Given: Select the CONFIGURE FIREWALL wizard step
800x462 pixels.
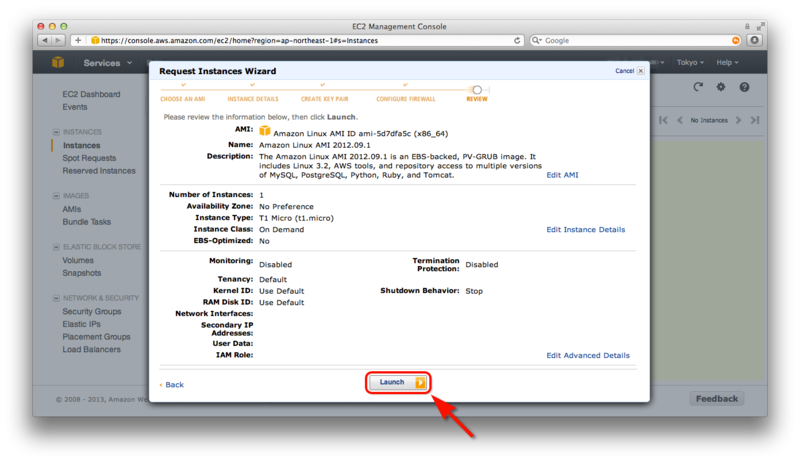Looking at the screenshot, I should click(x=406, y=99).
